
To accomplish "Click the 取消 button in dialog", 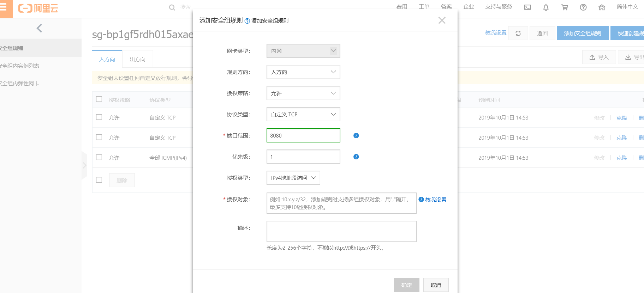I will coord(436,285).
